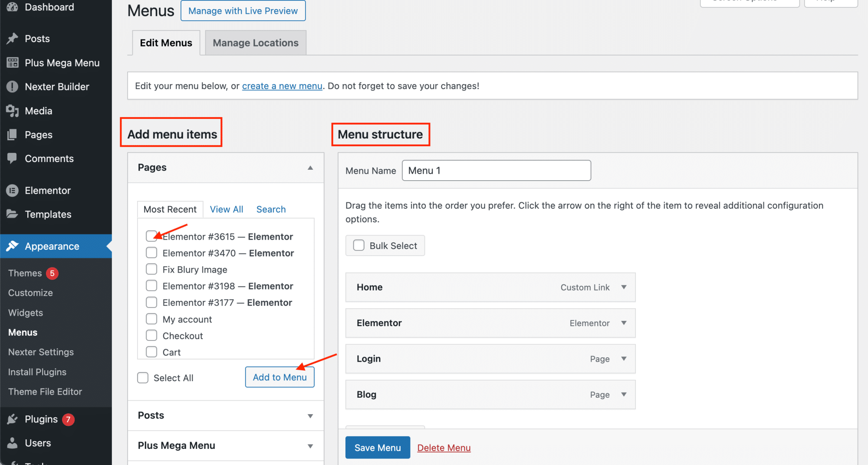Open Templates folder icon in sidebar

[13, 214]
